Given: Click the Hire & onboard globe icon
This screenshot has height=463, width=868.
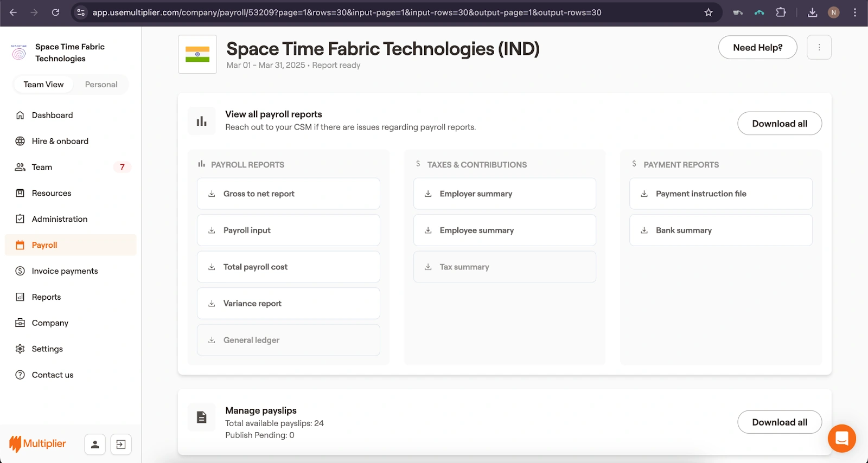Looking at the screenshot, I should 20,141.
